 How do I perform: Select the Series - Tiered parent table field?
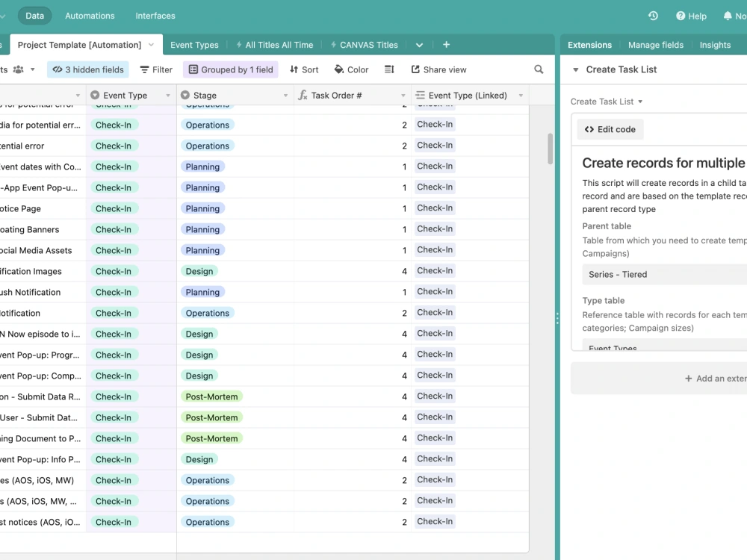pyautogui.click(x=665, y=274)
